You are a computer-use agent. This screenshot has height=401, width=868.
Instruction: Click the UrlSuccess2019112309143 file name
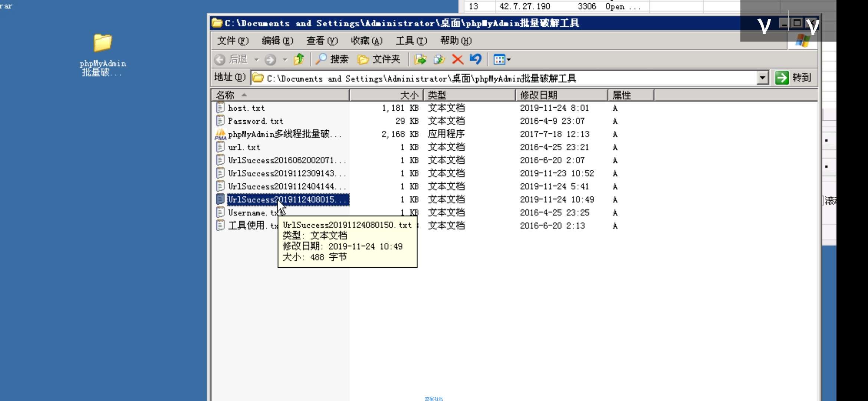[287, 173]
